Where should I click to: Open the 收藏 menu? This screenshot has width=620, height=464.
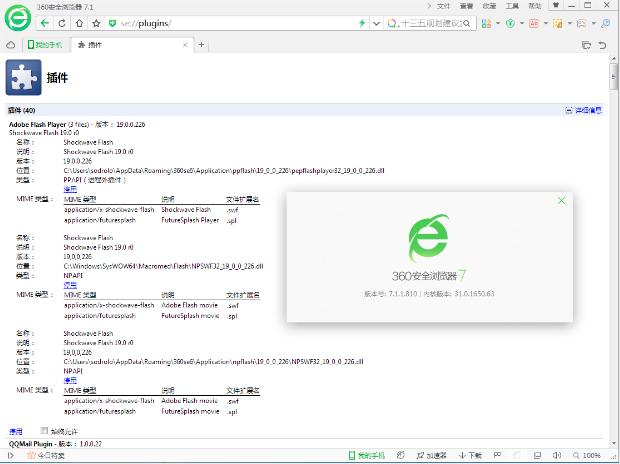coord(490,6)
